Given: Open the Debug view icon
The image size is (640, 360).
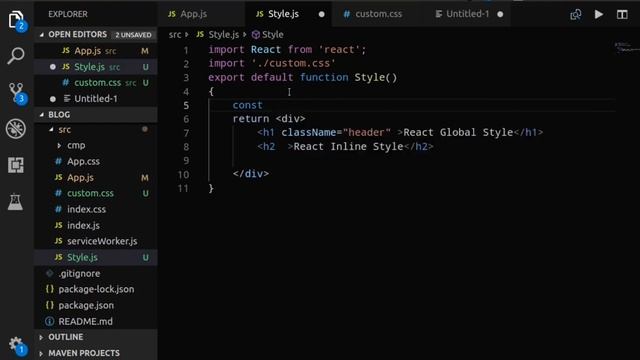Looking at the screenshot, I should click(16, 129).
